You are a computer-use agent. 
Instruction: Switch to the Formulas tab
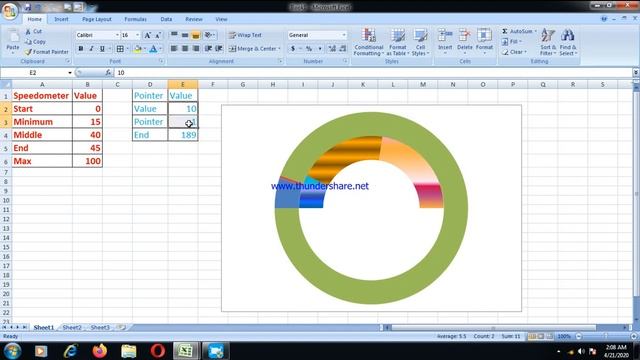coord(135,19)
